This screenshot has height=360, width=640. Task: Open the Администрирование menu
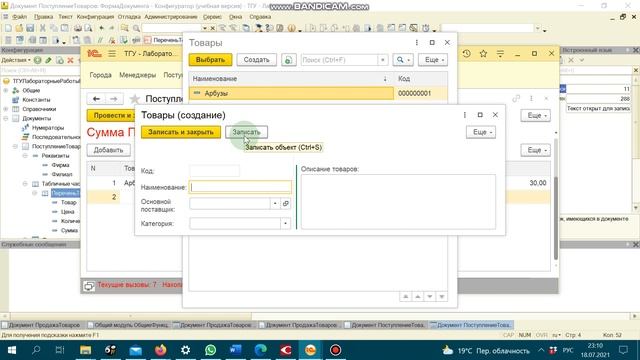(x=171, y=17)
